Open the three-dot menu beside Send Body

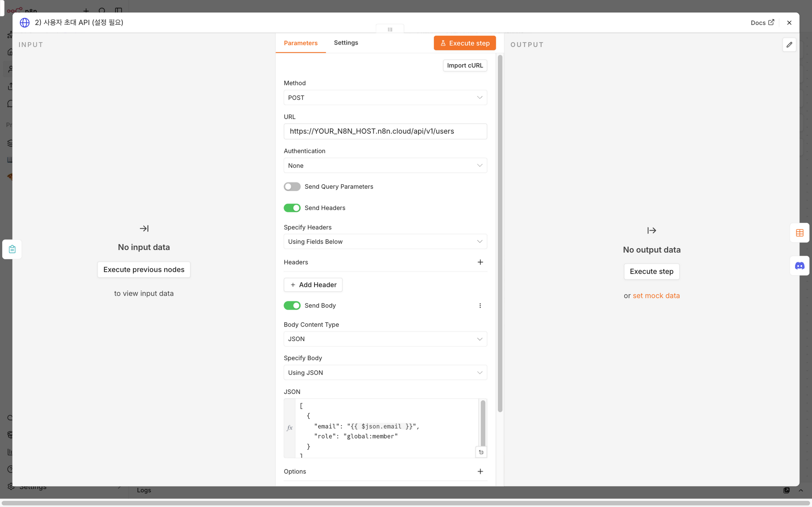pyautogui.click(x=480, y=306)
